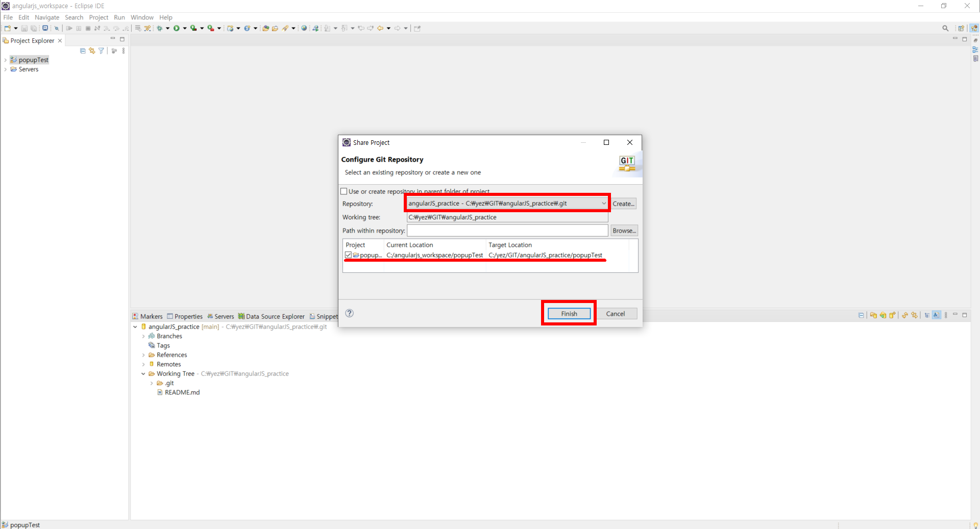
Task: Open the Navigate menu
Action: [x=47, y=17]
